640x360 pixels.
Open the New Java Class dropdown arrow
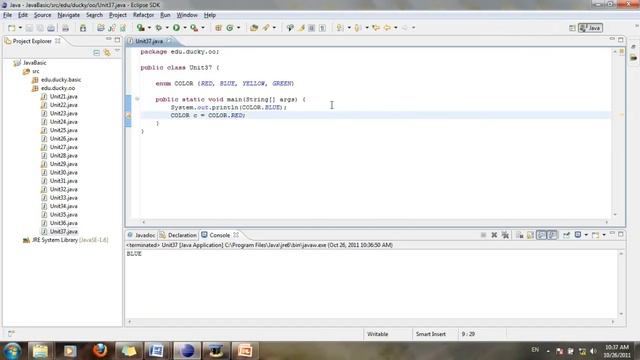[238, 28]
